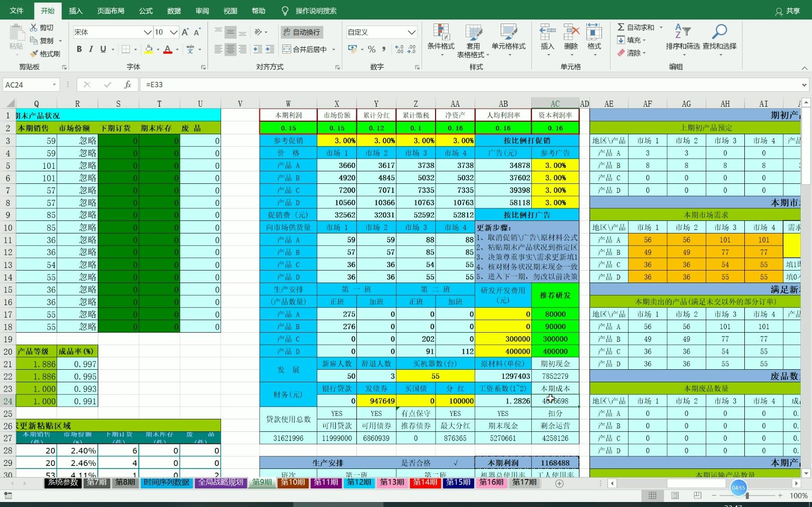The width and height of the screenshot is (812, 507).
Task: Switch to the Data (数据) tab
Action: point(174,11)
